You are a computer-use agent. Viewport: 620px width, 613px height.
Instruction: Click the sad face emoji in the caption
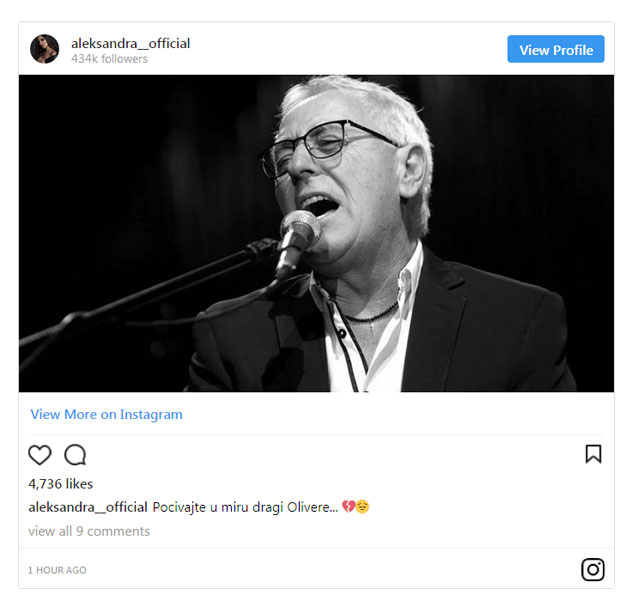[x=362, y=506]
